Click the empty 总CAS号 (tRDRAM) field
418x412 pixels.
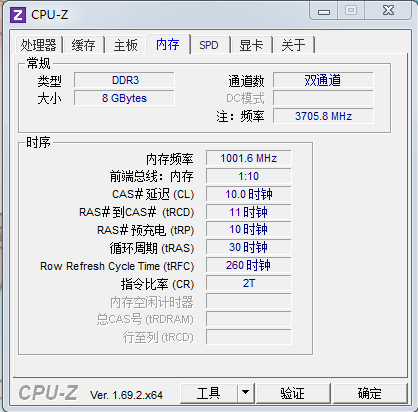click(x=249, y=319)
